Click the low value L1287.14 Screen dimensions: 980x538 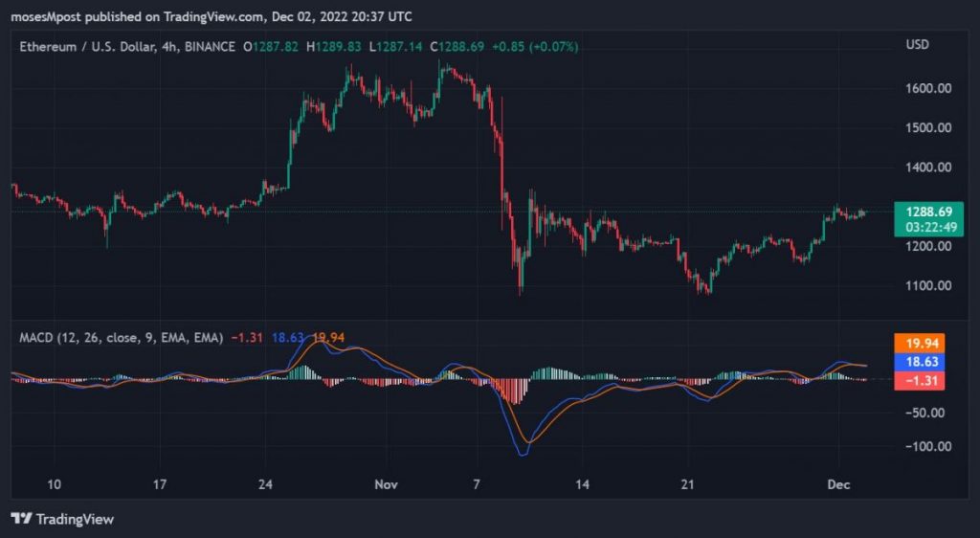tap(395, 47)
